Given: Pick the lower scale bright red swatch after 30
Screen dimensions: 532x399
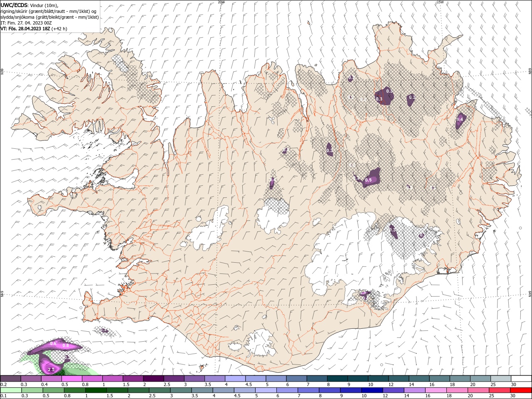Looking at the screenshot, I should [x=520, y=390].
